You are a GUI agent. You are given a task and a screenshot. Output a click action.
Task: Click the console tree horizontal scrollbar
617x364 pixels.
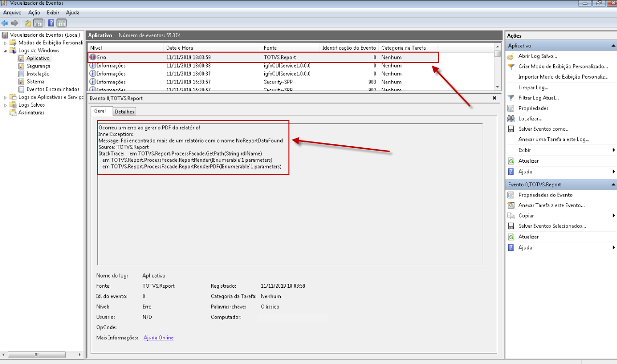[42, 355]
